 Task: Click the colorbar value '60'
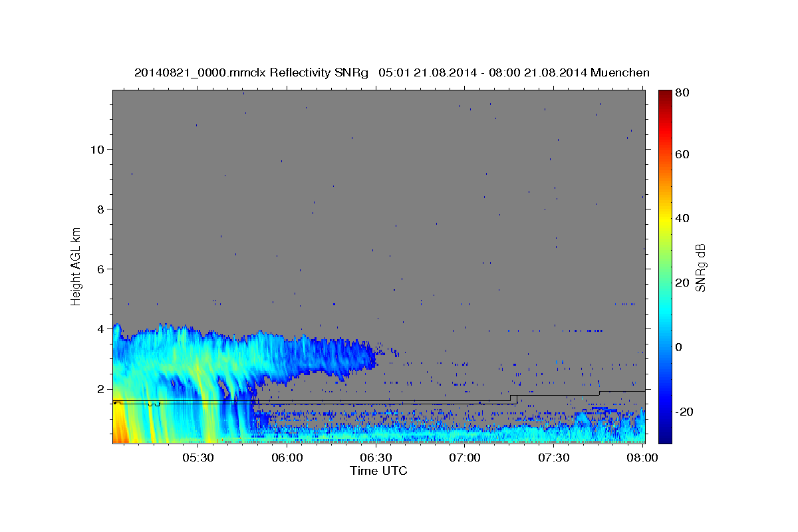[x=682, y=154]
